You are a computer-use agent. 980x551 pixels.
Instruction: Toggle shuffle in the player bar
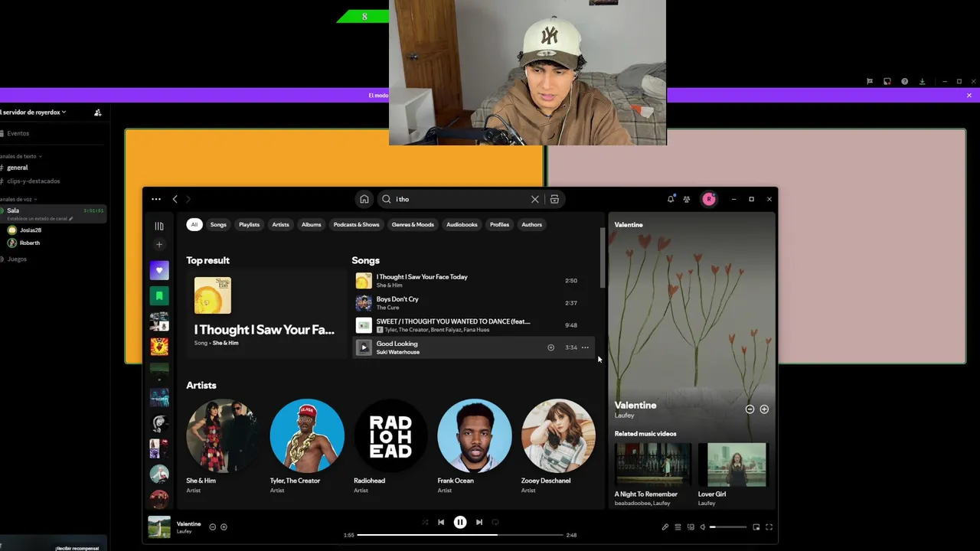click(x=425, y=522)
